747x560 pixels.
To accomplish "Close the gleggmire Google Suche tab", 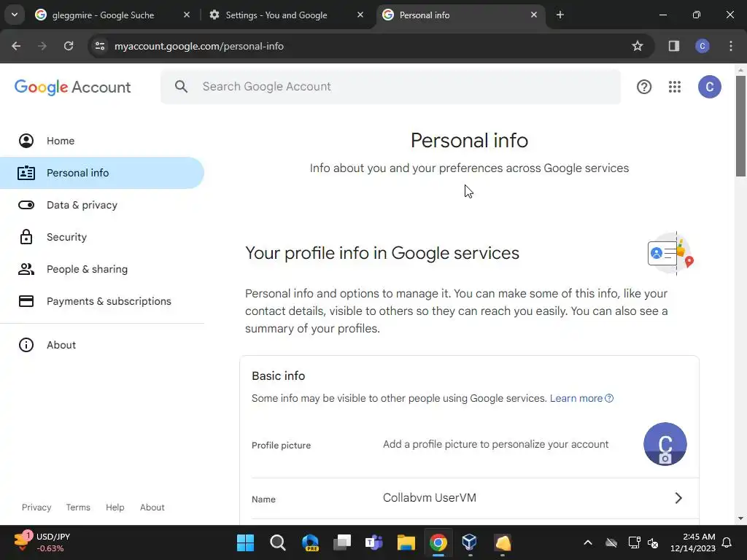I will click(x=187, y=15).
